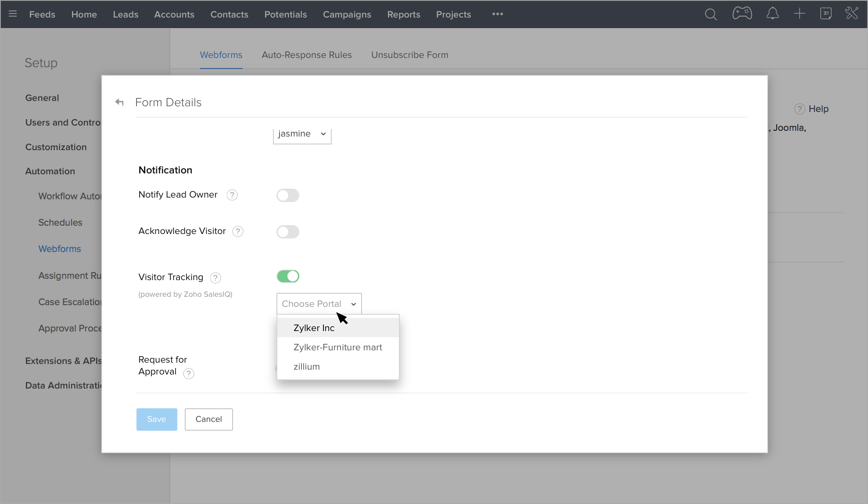Viewport: 868px width, 504px height.
Task: Select Zylker-Furniture mart portal option
Action: 337,347
